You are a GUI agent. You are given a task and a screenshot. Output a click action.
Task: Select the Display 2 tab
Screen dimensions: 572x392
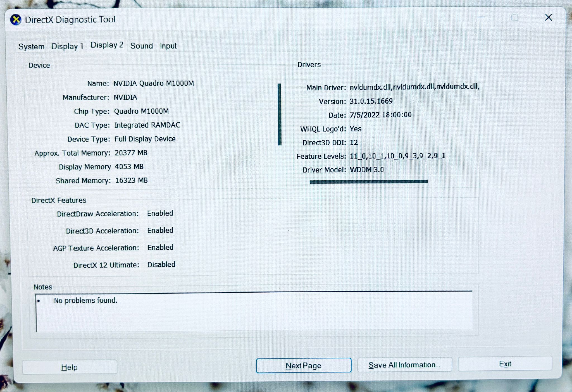107,45
